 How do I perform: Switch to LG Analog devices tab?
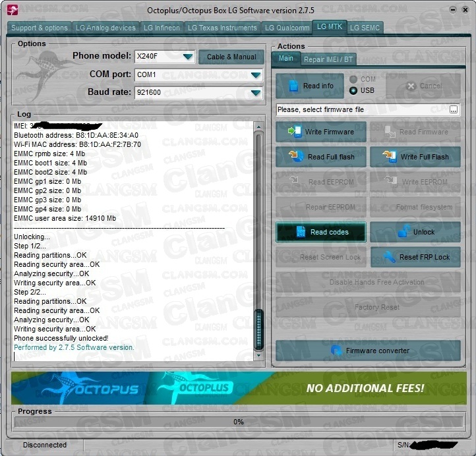pos(105,28)
